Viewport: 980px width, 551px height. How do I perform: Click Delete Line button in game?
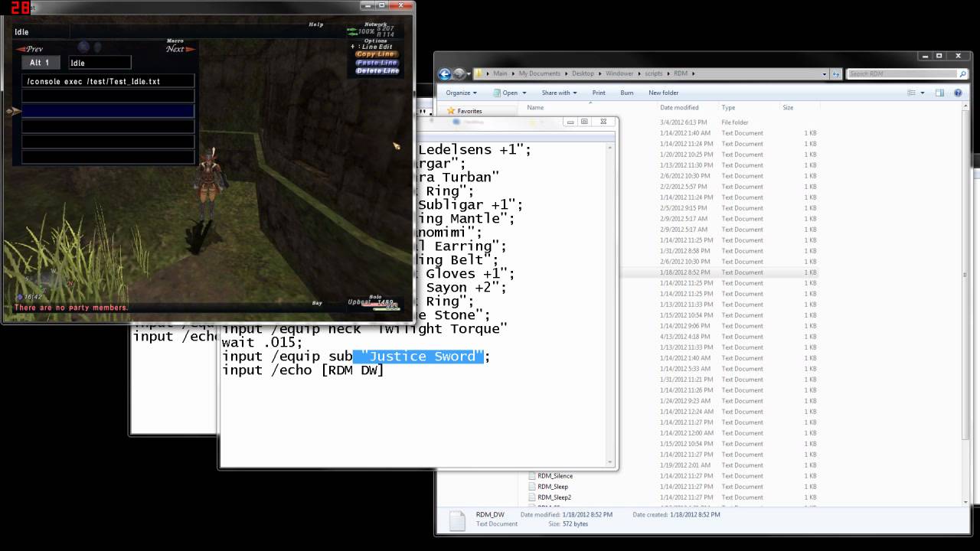377,71
